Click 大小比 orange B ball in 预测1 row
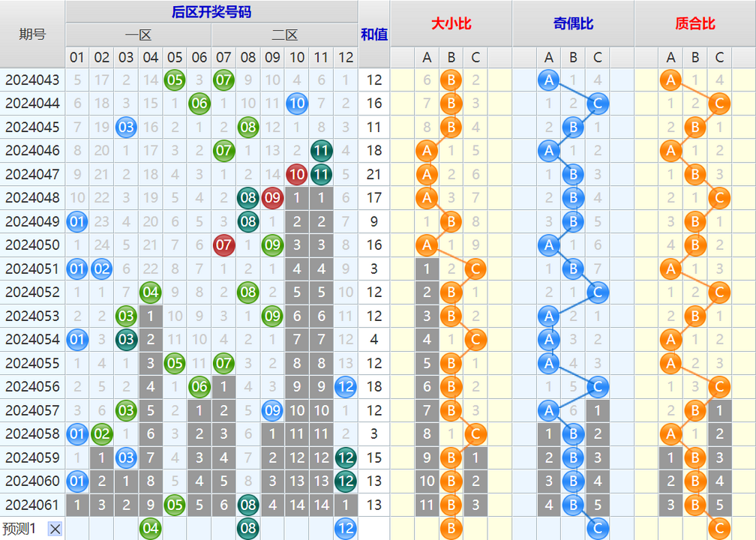The width and height of the screenshot is (756, 540). tap(451, 529)
